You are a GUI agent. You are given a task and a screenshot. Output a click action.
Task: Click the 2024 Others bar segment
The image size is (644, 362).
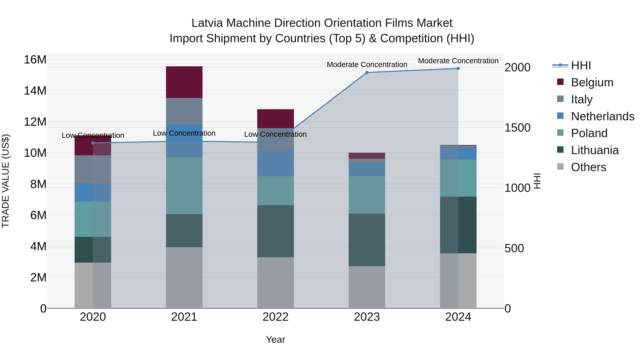[458, 281]
